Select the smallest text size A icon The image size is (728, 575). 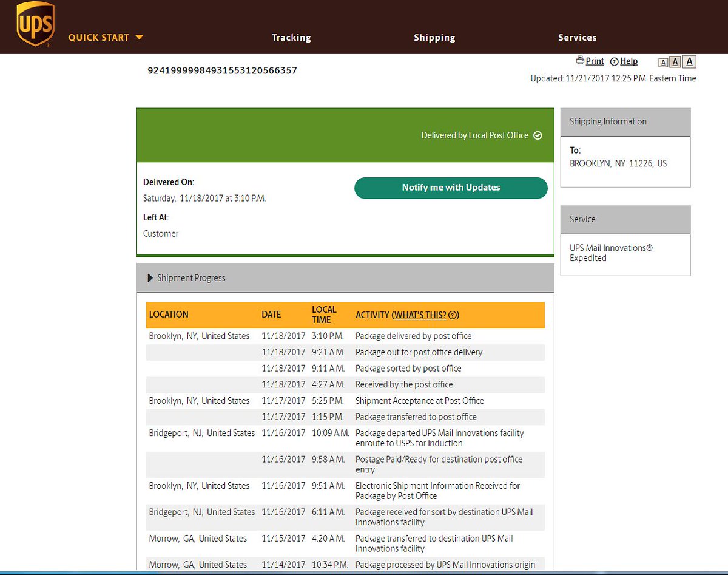click(663, 63)
